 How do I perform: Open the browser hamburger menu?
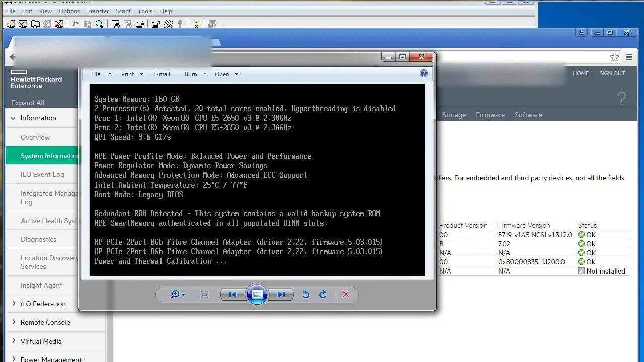click(x=629, y=57)
